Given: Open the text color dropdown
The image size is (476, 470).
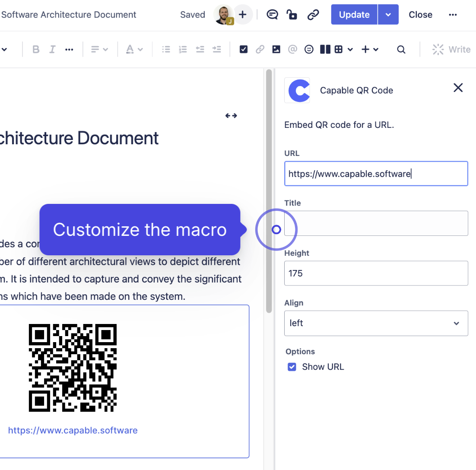Looking at the screenshot, I should pyautogui.click(x=134, y=50).
